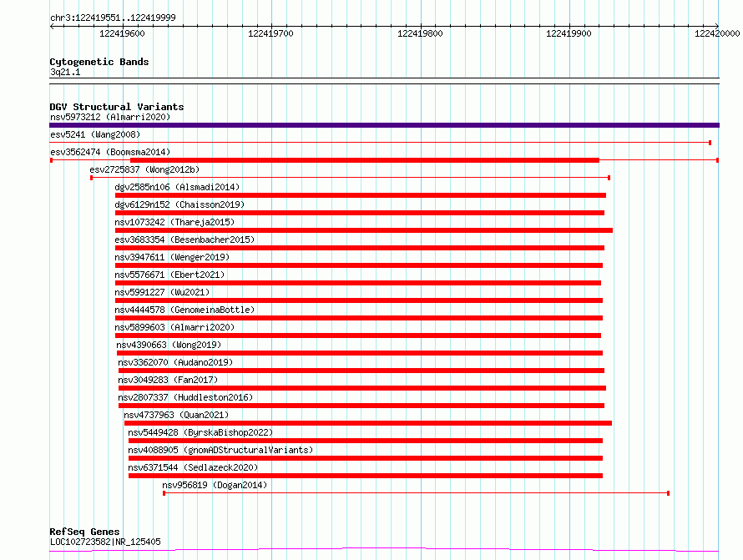This screenshot has height=560, width=743.
Task: Open dgv2585n106 (Alsmadi2014) variant
Action: click(x=177, y=187)
